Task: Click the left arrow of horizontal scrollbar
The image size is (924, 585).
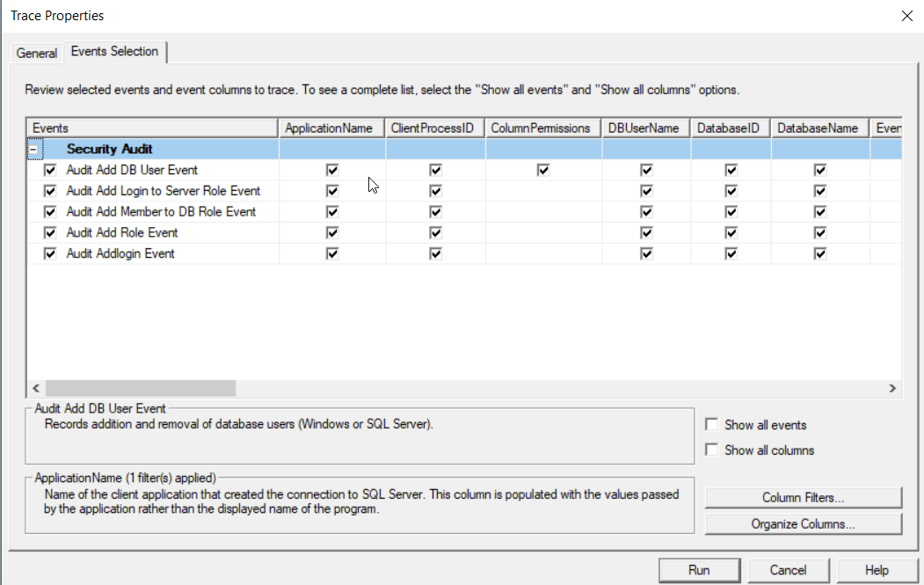Action: [36, 388]
